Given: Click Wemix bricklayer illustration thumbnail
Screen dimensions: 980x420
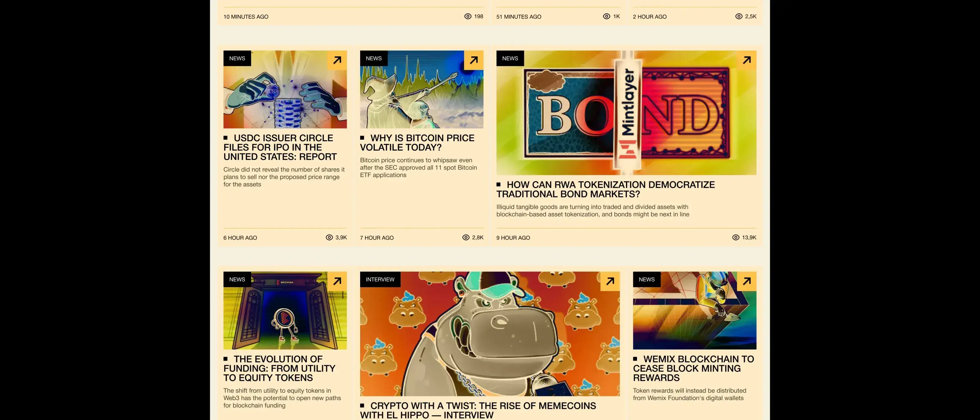Looking at the screenshot, I should [695, 310].
